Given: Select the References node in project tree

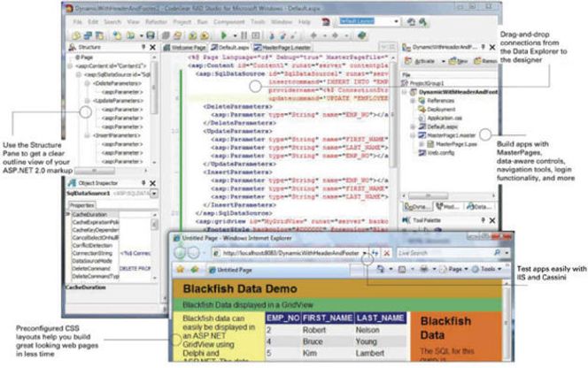Looking at the screenshot, I should coord(440,101).
